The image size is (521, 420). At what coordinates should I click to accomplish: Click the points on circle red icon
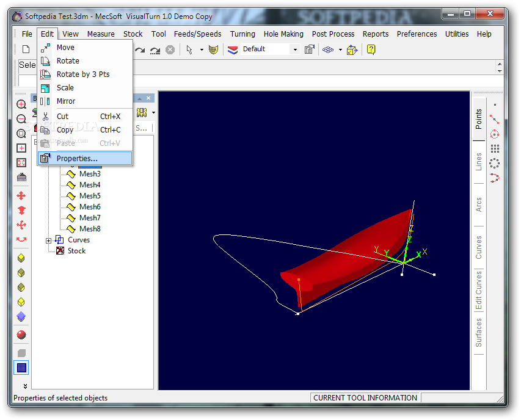pyautogui.click(x=494, y=134)
